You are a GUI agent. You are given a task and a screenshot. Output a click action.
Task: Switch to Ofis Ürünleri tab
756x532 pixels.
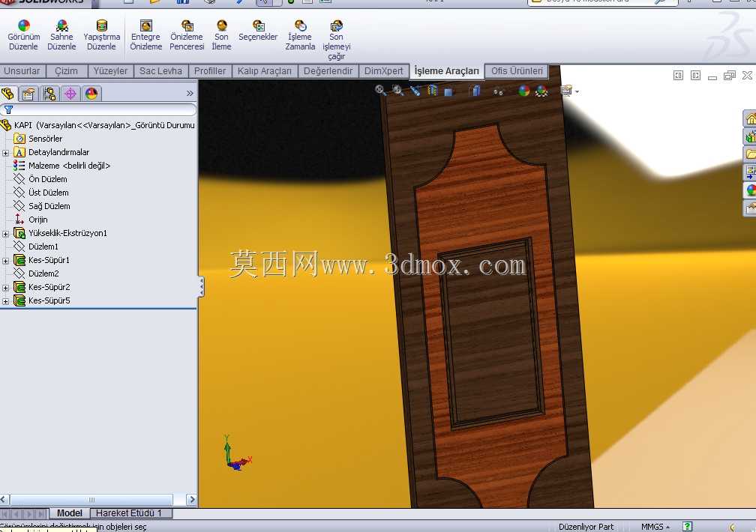tap(517, 71)
